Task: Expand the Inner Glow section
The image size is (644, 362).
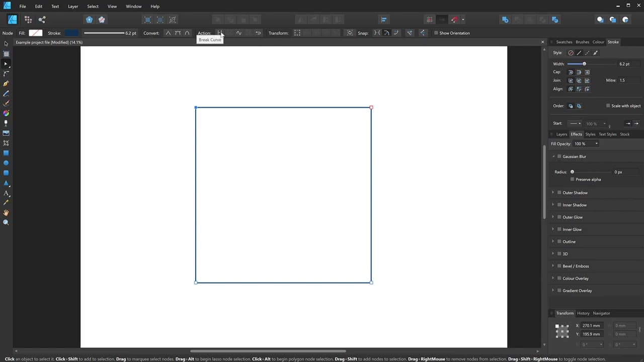Action: [553, 229]
